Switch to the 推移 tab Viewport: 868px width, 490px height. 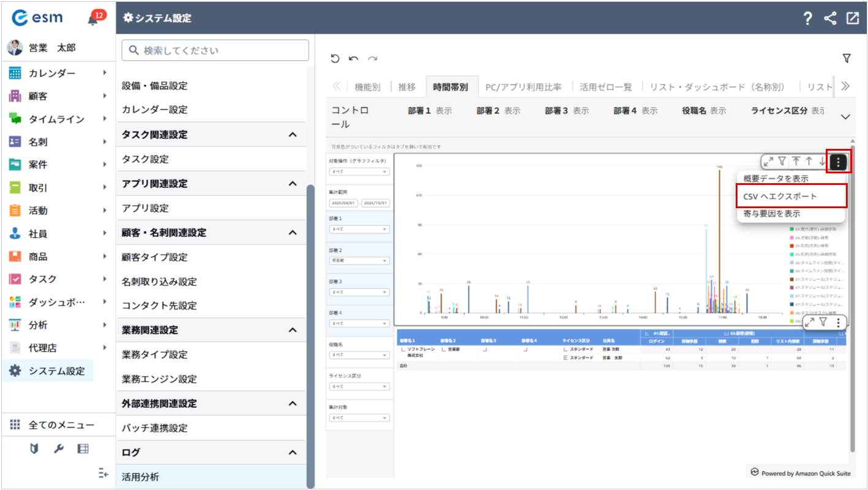407,87
